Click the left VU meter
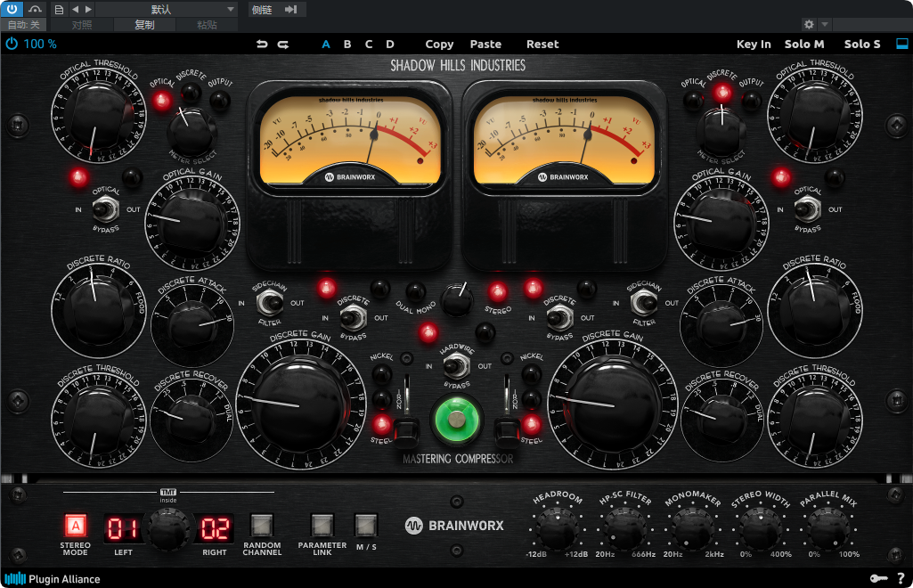Viewport: 913px width, 588px height. (x=350, y=141)
